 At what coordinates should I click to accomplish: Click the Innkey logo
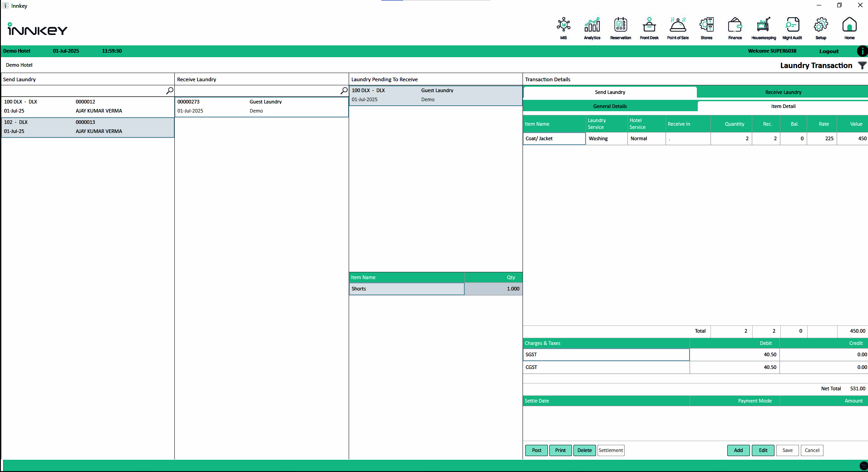coord(37,29)
